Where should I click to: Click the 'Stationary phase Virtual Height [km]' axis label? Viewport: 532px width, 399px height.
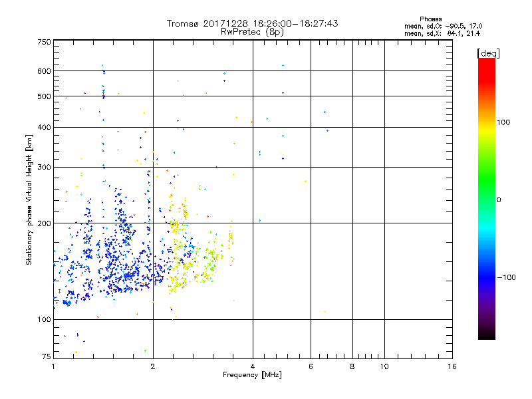pyautogui.click(x=29, y=199)
